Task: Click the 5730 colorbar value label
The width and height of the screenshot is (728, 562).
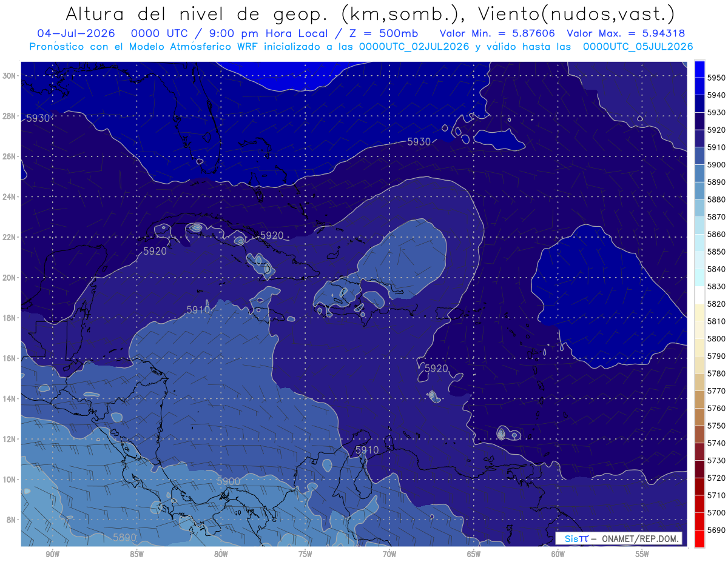Action: pyautogui.click(x=716, y=460)
